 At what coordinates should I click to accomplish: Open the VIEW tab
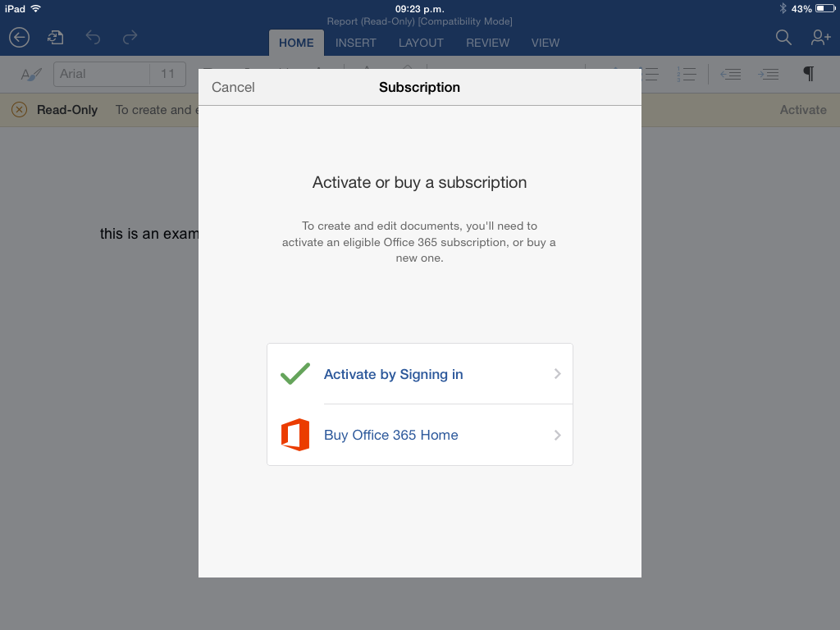point(546,43)
